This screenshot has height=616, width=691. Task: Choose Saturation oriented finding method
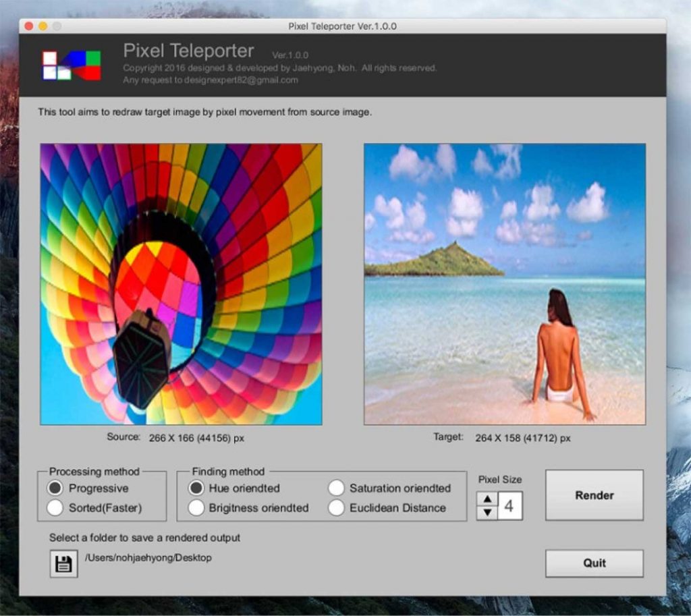[x=337, y=488]
